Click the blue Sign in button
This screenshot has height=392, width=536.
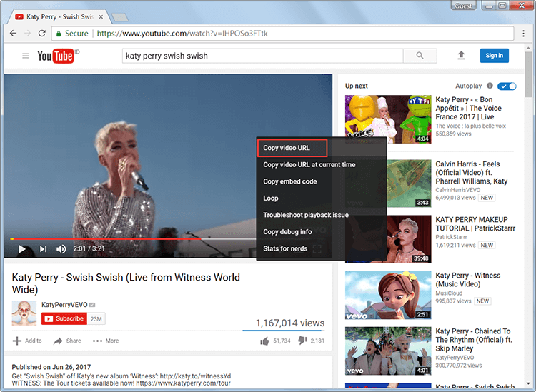tap(495, 55)
